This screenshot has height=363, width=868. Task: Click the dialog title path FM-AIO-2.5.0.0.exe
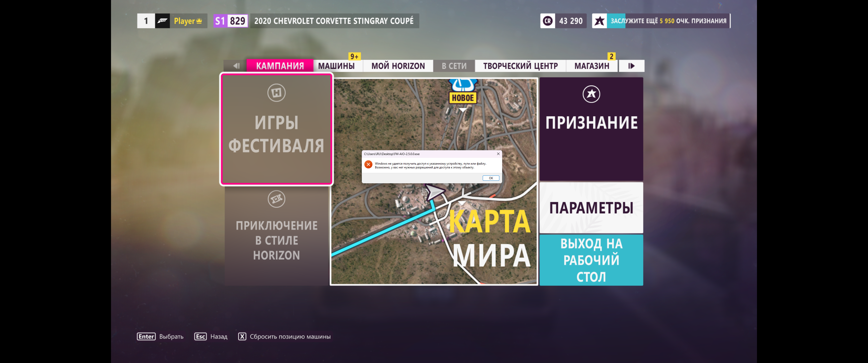coord(392,154)
